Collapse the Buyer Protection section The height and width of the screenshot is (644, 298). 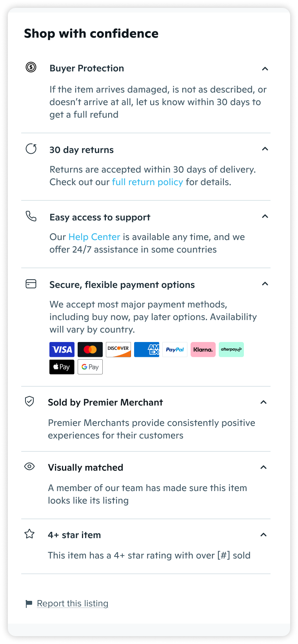[265, 69]
